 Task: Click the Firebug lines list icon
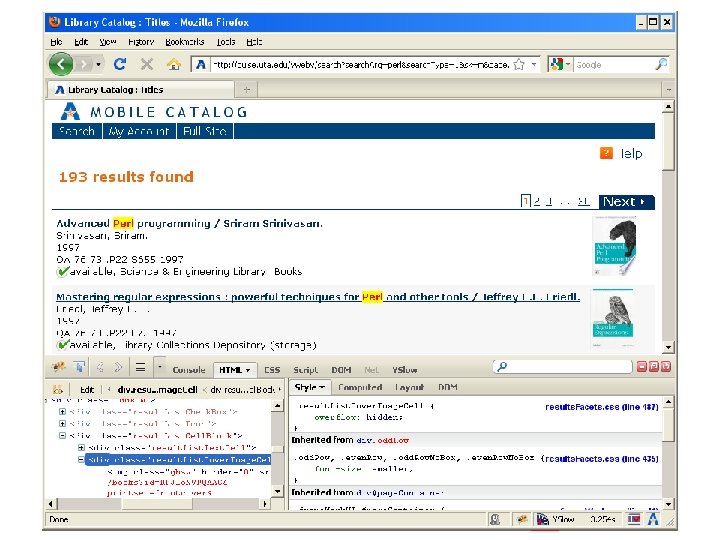[140, 367]
